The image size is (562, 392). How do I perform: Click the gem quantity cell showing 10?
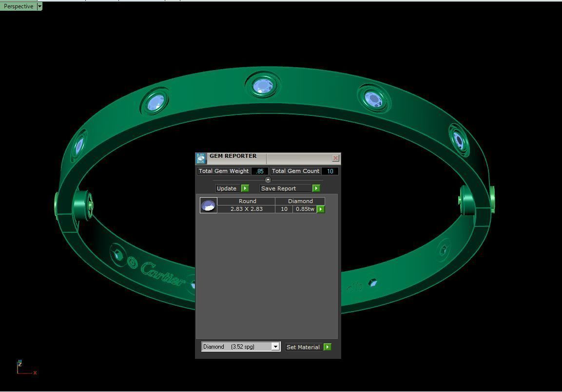pos(284,209)
